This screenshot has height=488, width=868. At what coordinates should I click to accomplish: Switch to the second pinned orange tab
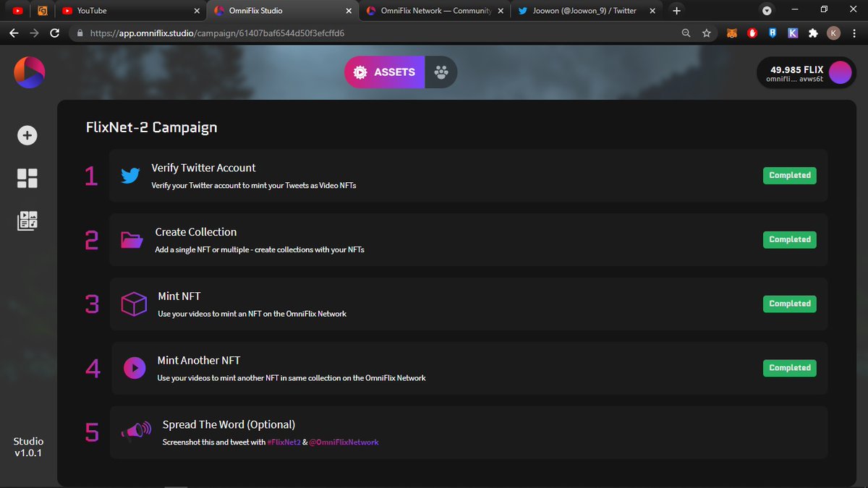pos(43,11)
